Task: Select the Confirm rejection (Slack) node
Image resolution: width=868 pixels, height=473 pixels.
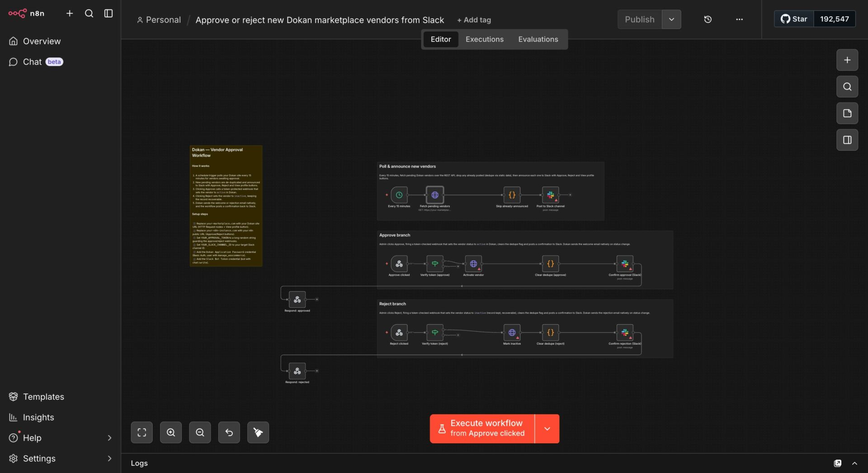Action: point(625,333)
